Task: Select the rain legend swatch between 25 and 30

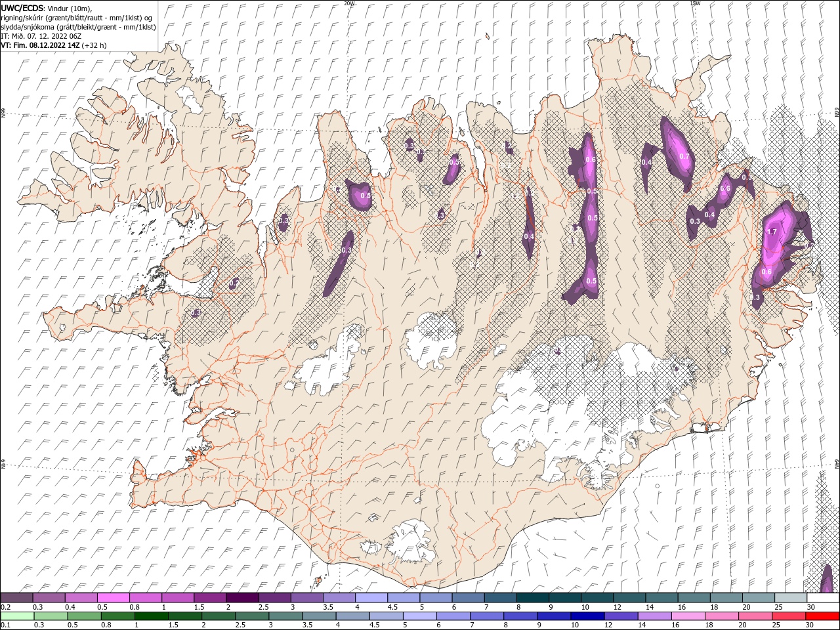Action: tap(788, 616)
